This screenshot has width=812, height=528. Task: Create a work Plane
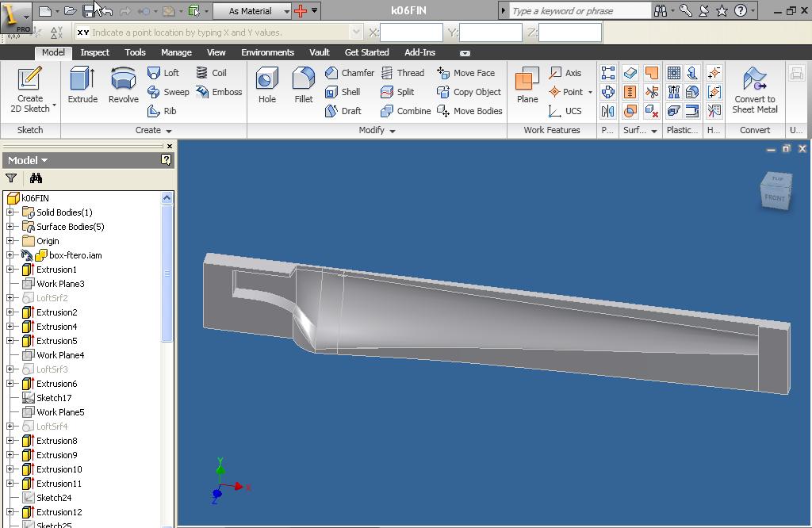pyautogui.click(x=527, y=86)
